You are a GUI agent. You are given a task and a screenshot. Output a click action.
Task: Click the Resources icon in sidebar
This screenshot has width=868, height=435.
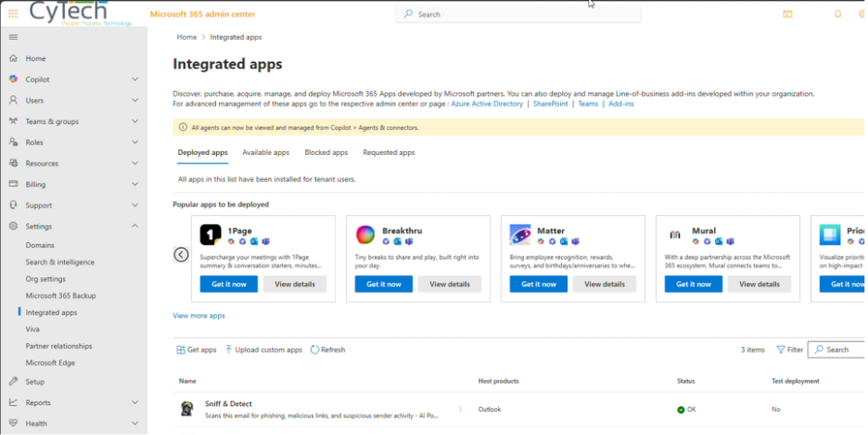point(13,163)
